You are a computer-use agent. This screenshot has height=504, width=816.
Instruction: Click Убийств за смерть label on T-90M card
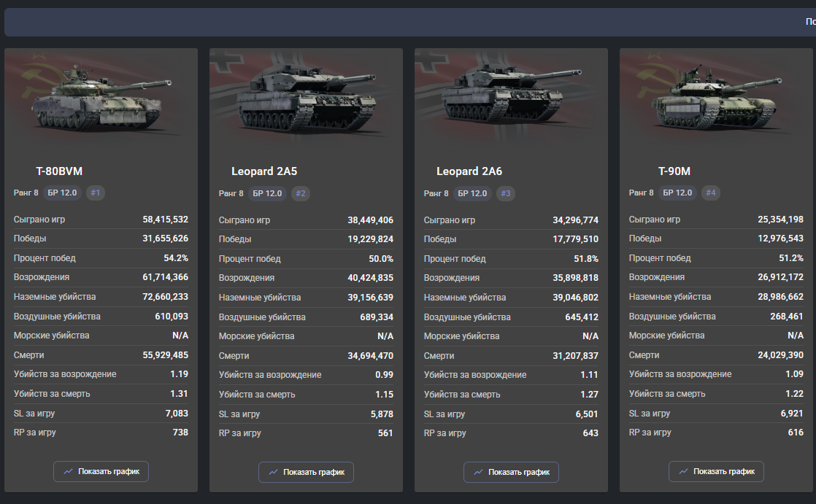click(x=667, y=394)
